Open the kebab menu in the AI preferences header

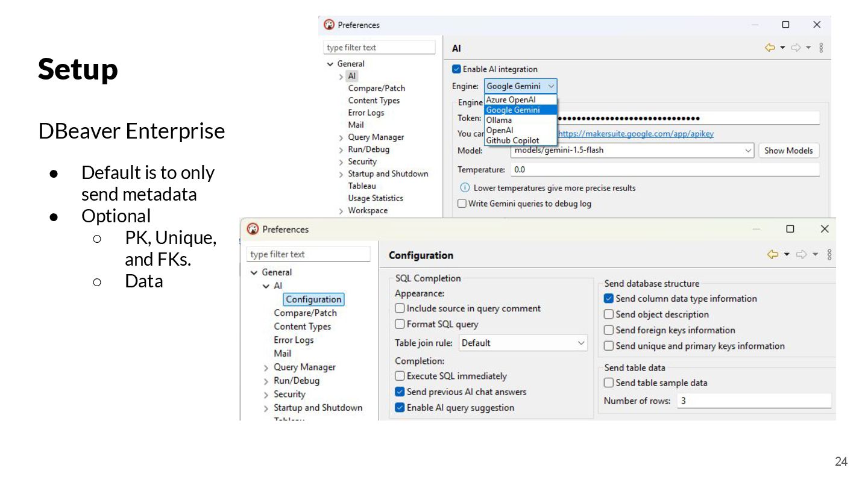pyautogui.click(x=821, y=48)
